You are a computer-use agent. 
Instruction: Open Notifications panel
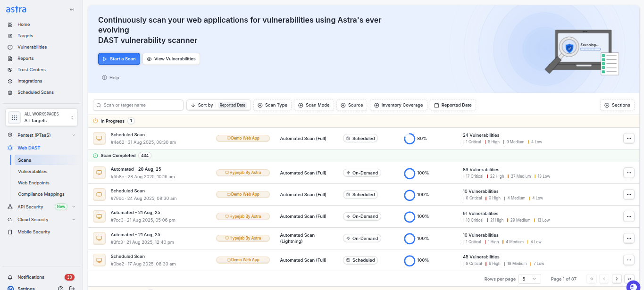click(x=31, y=277)
